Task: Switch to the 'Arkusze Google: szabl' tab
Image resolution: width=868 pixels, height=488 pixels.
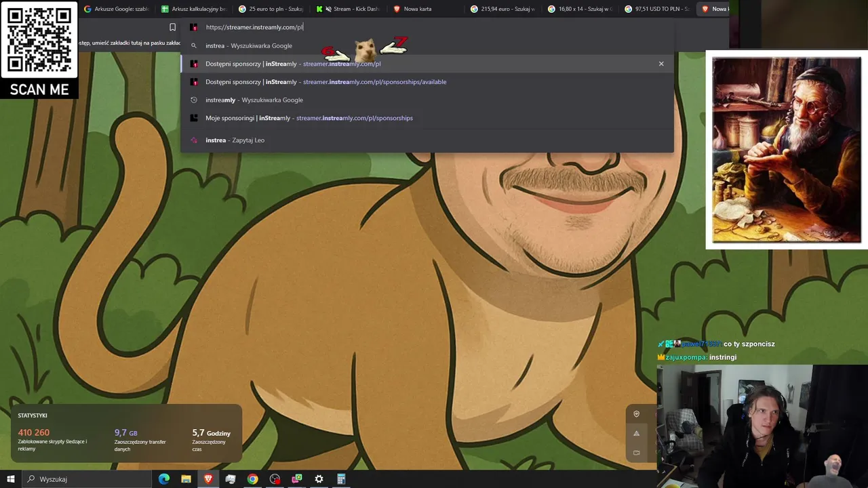Action: 117,9
